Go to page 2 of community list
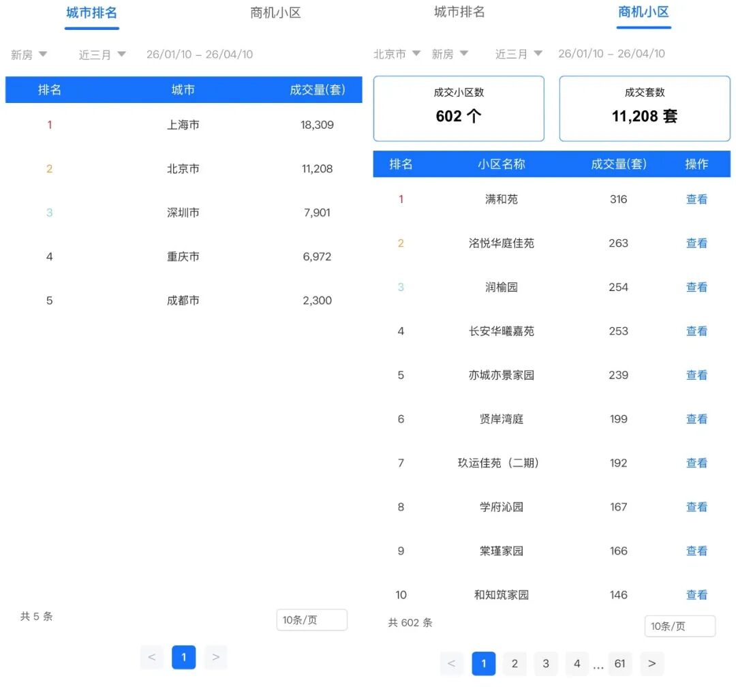 click(x=515, y=664)
